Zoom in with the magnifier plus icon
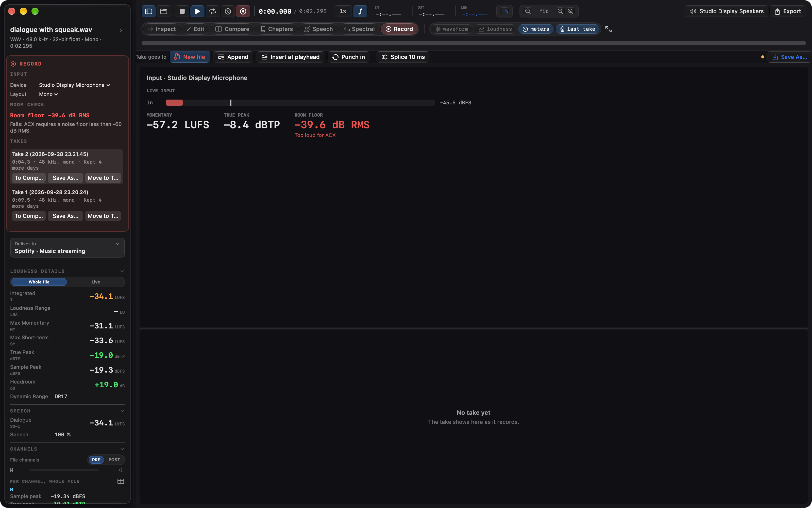Screen dimensions: 812x508 (560, 11)
